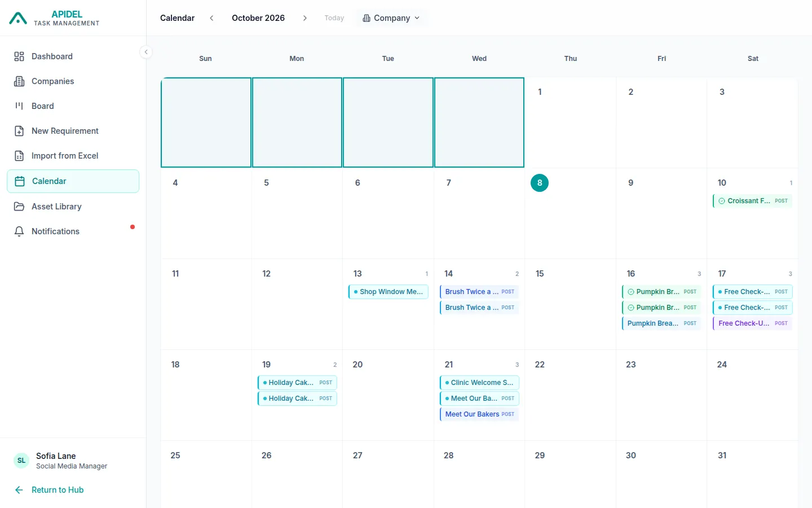Click the Social Media Manager role text
This screenshot has width=812, height=508.
click(72, 466)
